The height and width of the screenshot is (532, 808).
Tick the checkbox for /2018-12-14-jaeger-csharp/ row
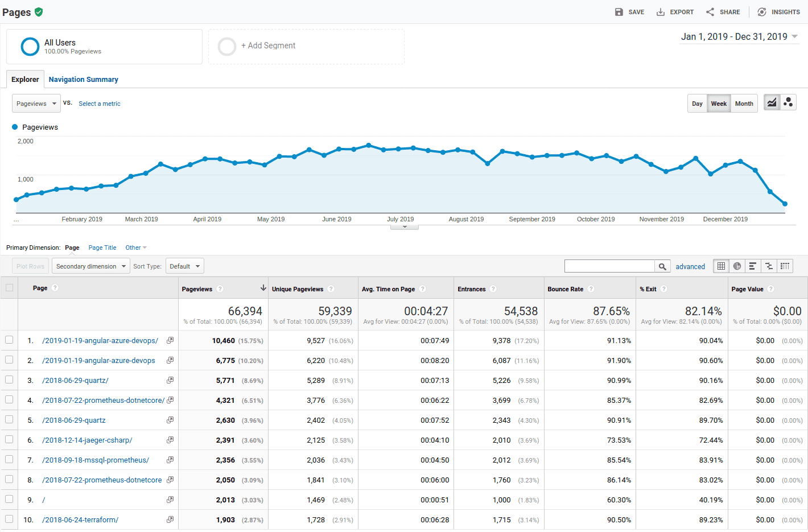click(9, 439)
